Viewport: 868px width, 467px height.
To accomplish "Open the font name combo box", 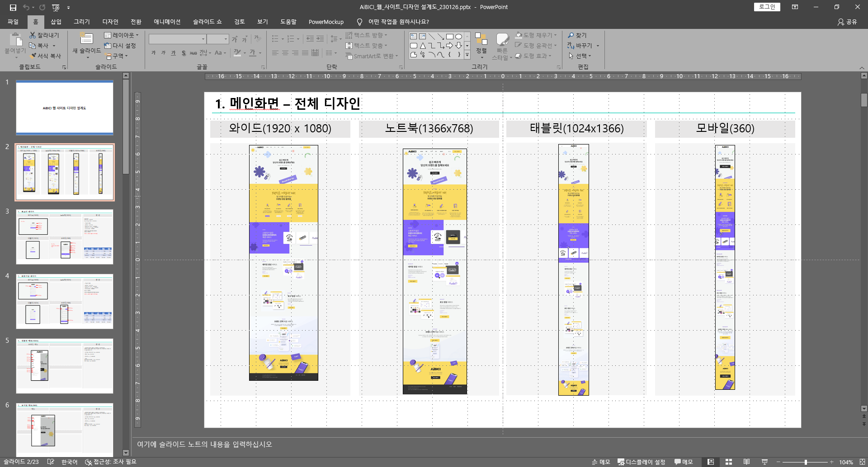I will tap(177, 39).
